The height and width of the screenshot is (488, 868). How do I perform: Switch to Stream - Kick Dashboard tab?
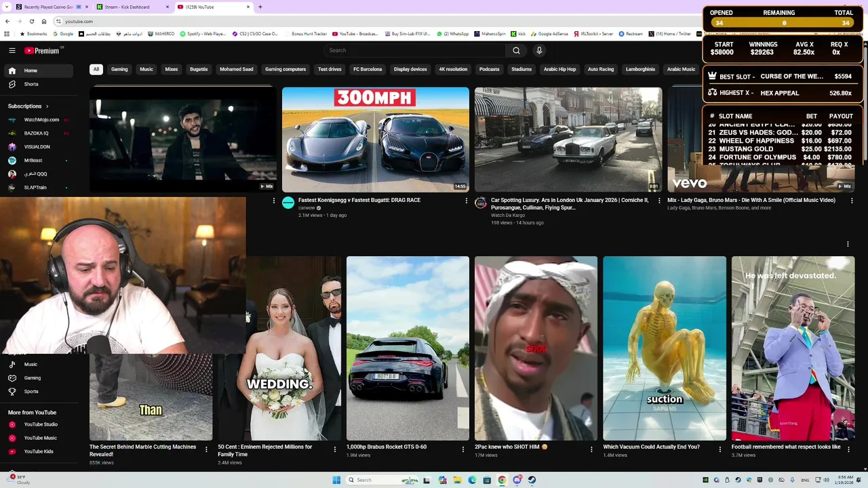tap(133, 7)
